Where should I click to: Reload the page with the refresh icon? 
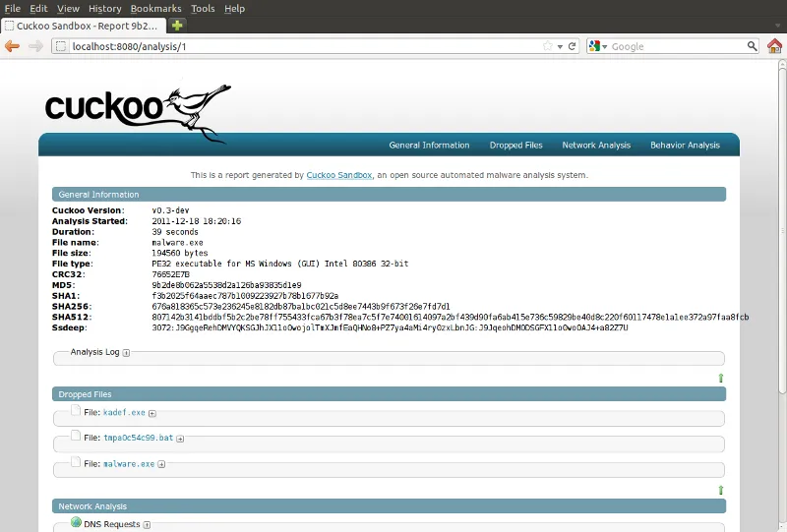pos(572,46)
